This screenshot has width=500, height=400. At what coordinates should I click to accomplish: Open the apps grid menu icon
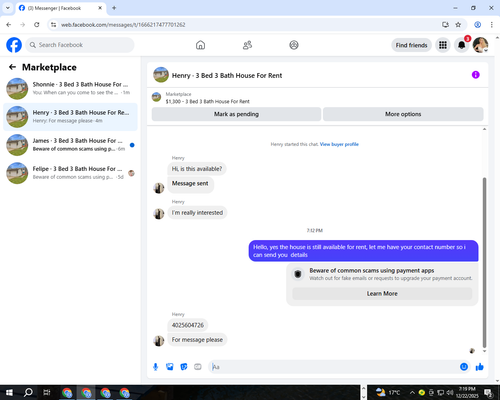(x=443, y=45)
